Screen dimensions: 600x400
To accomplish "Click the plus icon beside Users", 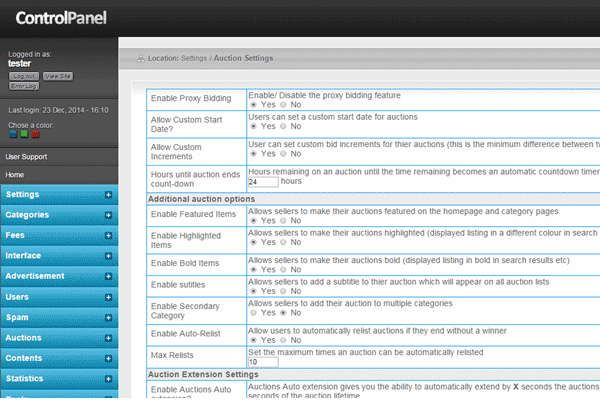I will [x=108, y=297].
